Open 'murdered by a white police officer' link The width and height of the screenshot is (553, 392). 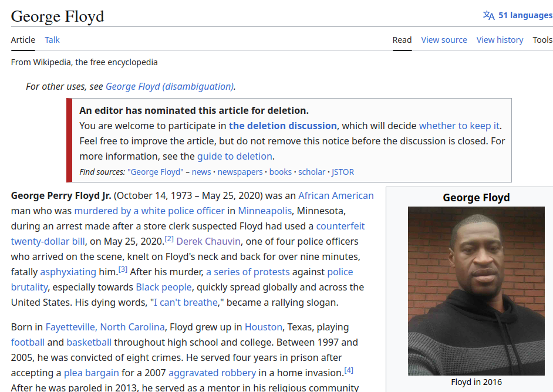[x=149, y=211]
